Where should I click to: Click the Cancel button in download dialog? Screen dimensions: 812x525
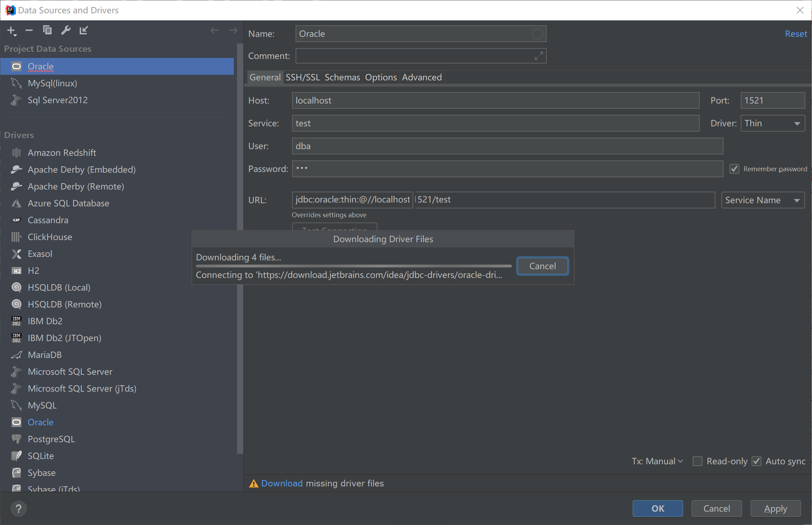point(542,266)
